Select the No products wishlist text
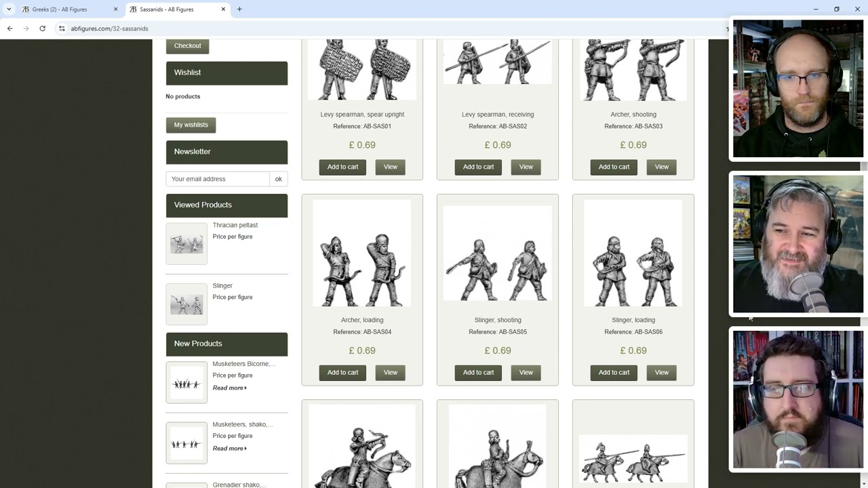The width and height of the screenshot is (868, 488). pyautogui.click(x=183, y=96)
